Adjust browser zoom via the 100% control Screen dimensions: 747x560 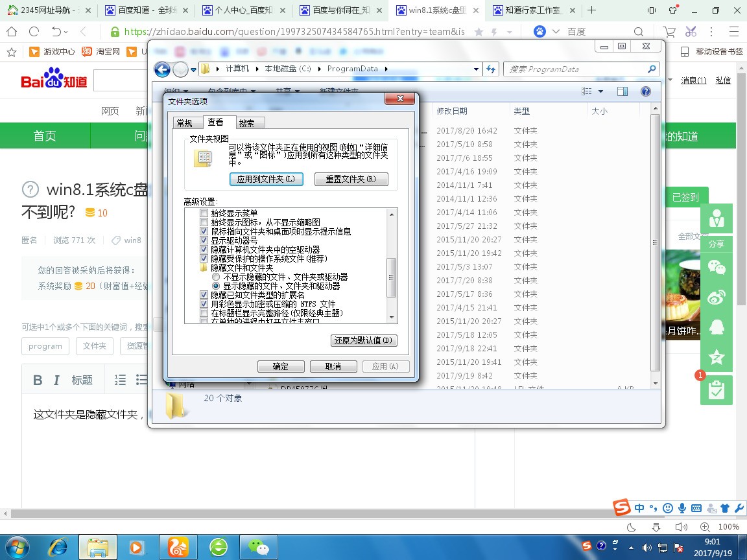[x=729, y=527]
